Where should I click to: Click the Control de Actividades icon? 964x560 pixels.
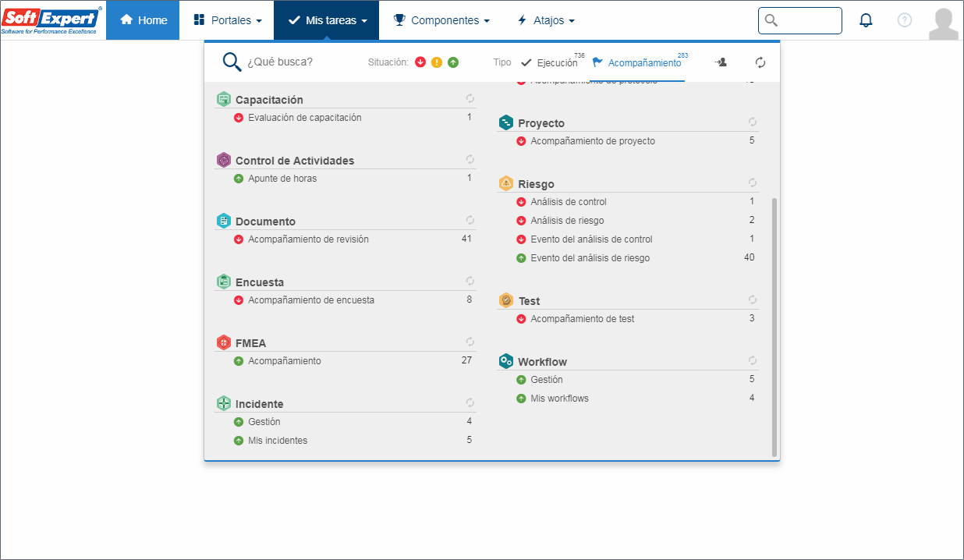pos(224,160)
